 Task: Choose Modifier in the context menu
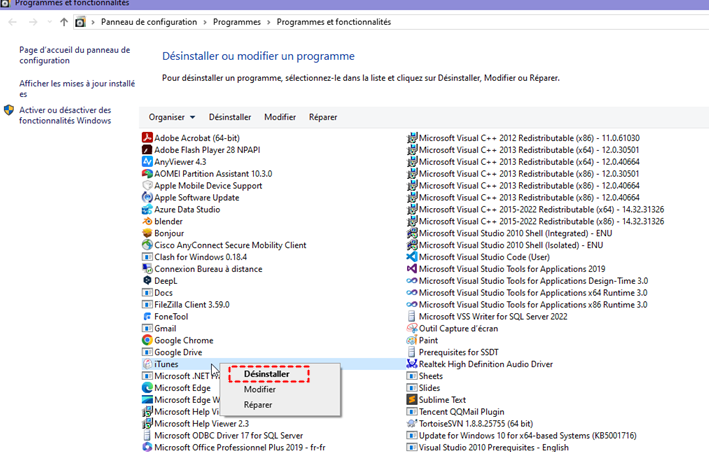click(x=260, y=390)
